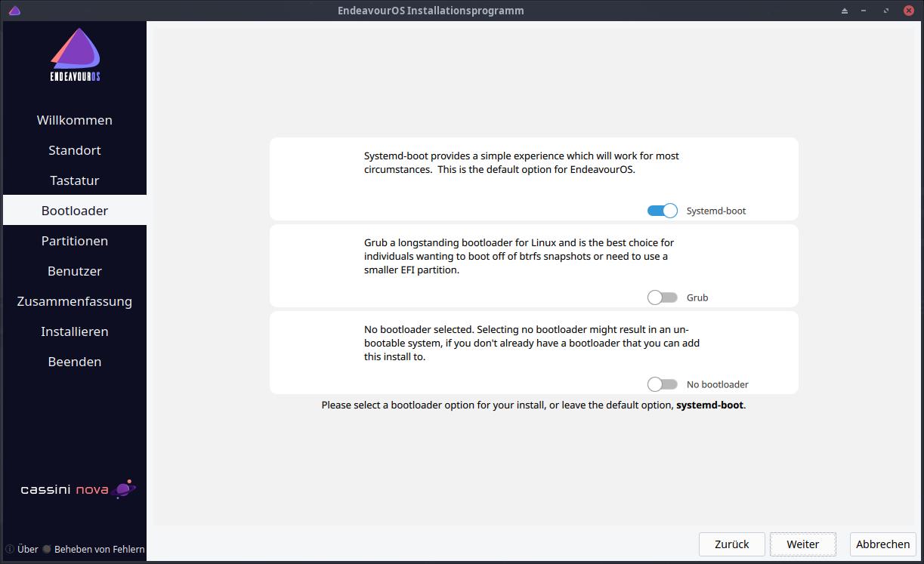924x564 pixels.
Task: Enable the No bootloader option
Action: 662,384
